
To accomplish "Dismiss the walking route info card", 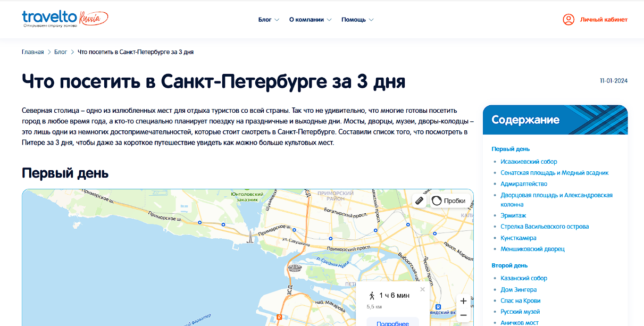I will [422, 289].
